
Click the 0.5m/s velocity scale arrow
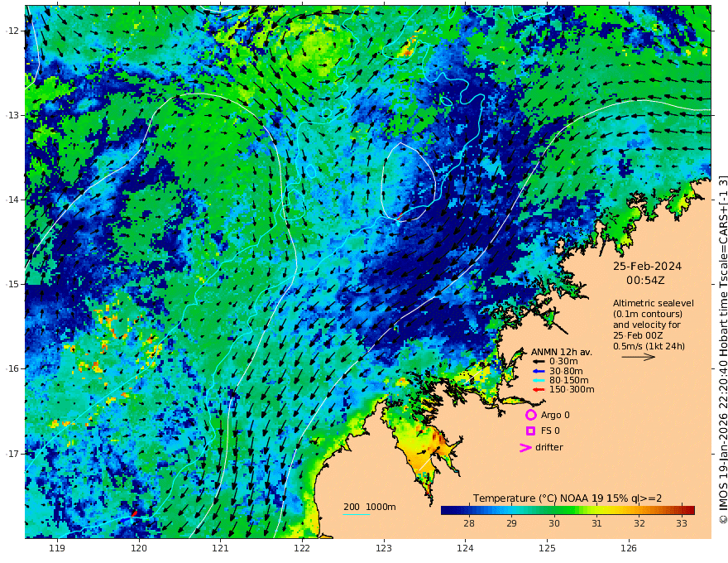coord(638,357)
